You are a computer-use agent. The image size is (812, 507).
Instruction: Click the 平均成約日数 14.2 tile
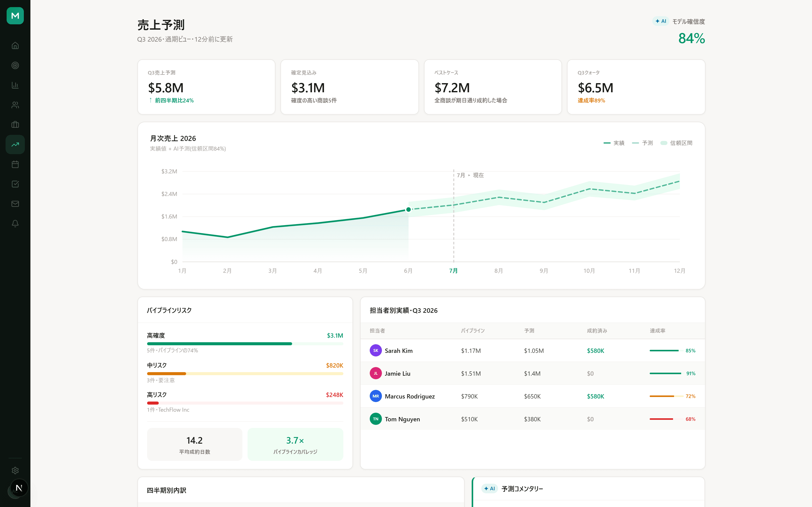(x=195, y=444)
